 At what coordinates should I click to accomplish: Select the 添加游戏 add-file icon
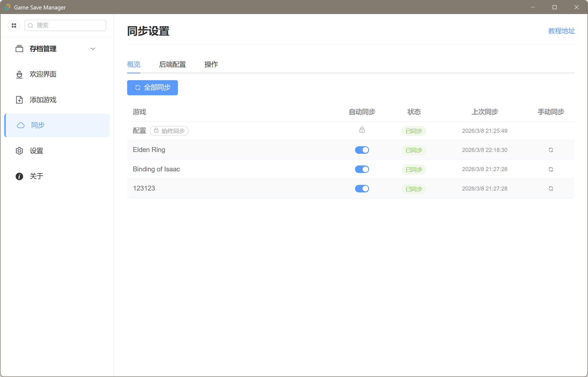pyautogui.click(x=19, y=100)
